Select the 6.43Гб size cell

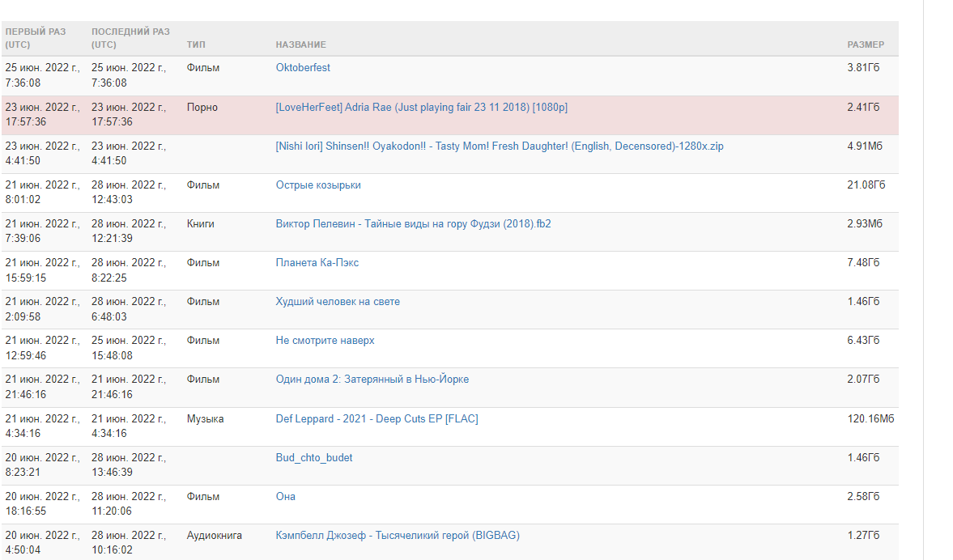[x=863, y=340]
